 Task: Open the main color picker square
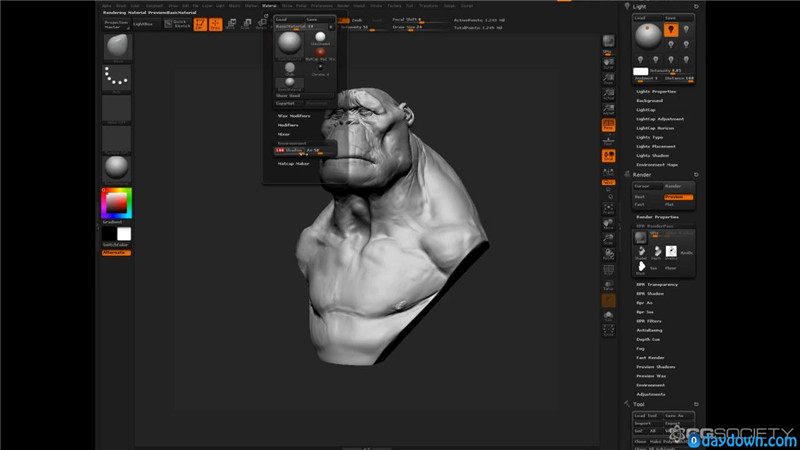point(116,203)
